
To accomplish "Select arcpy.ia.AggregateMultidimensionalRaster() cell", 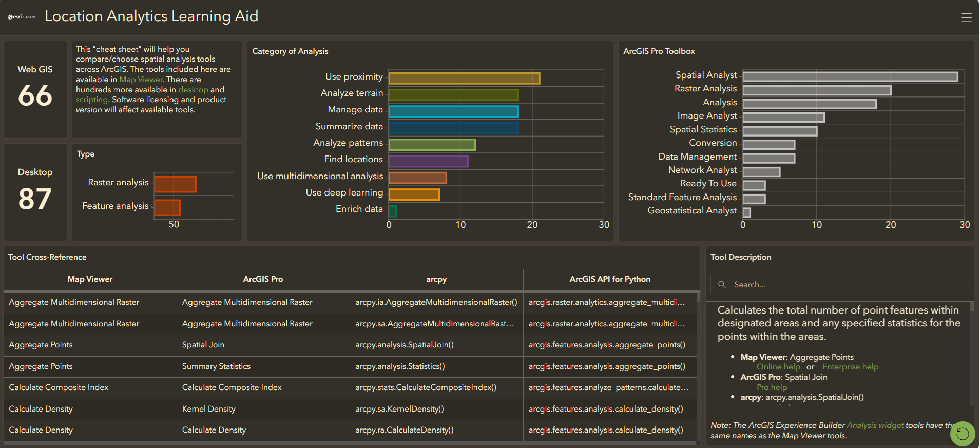I will click(436, 302).
